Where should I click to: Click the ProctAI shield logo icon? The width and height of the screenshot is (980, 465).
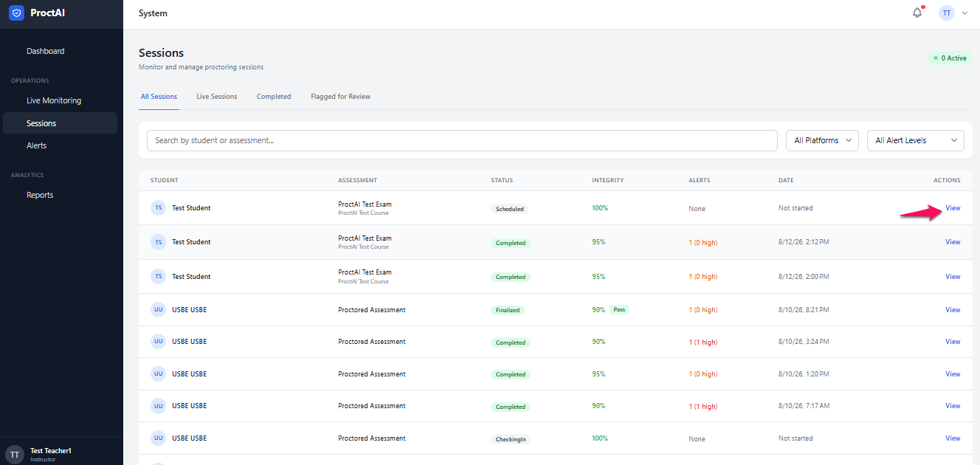tap(16, 13)
